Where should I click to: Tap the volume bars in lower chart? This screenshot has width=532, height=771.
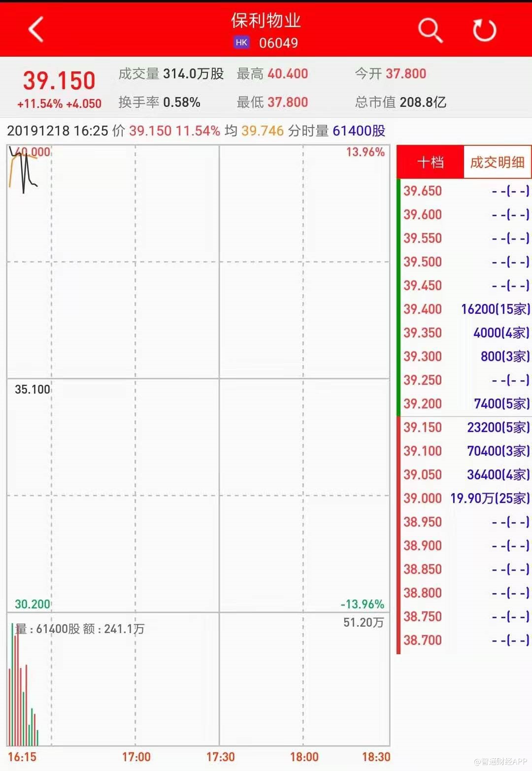[23, 685]
